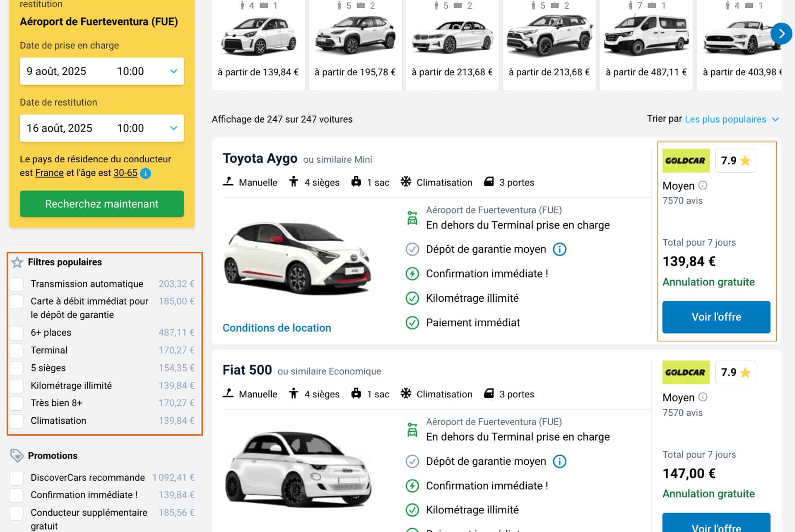Click 147,00 € price on Fiat 500
Image resolution: width=795 pixels, height=532 pixels.
(689, 473)
